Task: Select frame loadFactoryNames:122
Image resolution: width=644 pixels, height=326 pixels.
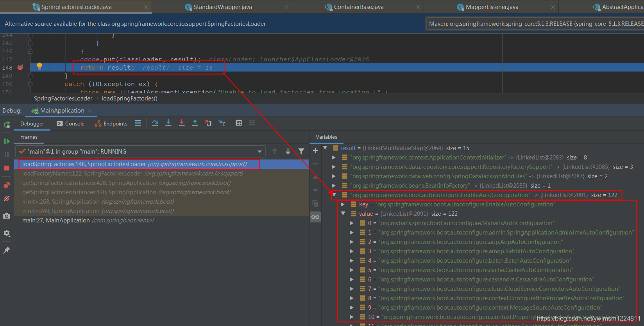Action: pyautogui.click(x=161, y=174)
